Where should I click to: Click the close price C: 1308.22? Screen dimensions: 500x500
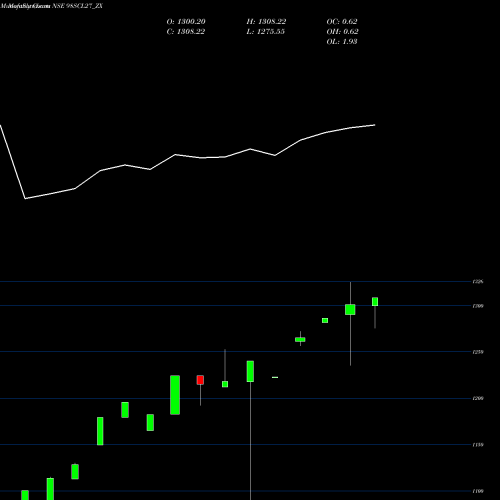coord(186,32)
